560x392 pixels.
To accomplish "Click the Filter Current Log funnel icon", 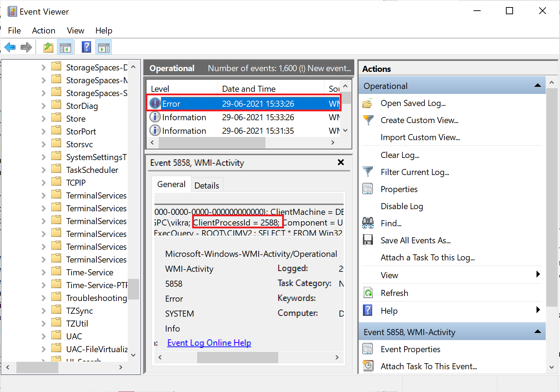I will click(368, 172).
